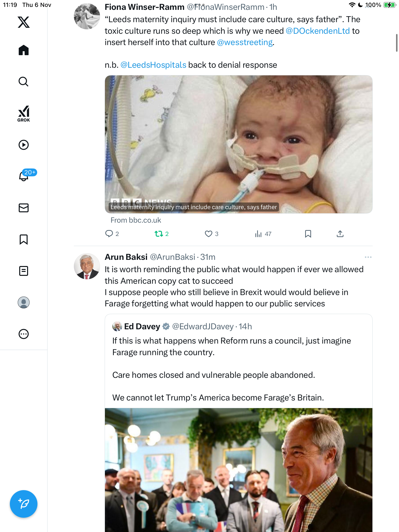Bookmark the Leeds maternity inquiry post
The width and height of the screenshot is (399, 532).
tap(308, 234)
